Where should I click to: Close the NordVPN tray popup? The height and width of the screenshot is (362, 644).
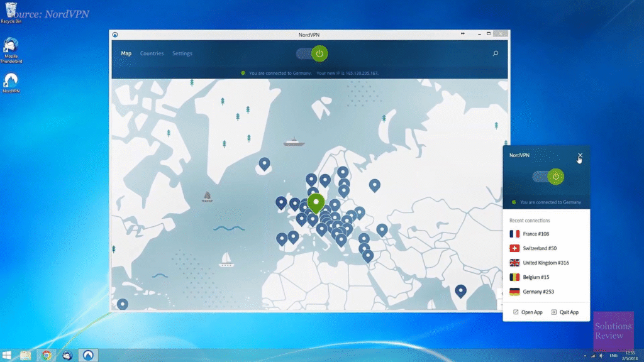click(580, 155)
